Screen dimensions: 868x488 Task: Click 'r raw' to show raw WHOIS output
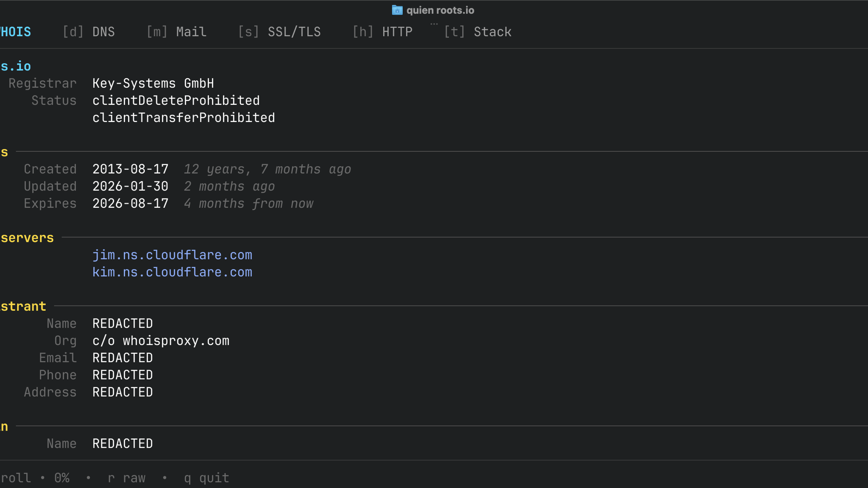pos(126,478)
